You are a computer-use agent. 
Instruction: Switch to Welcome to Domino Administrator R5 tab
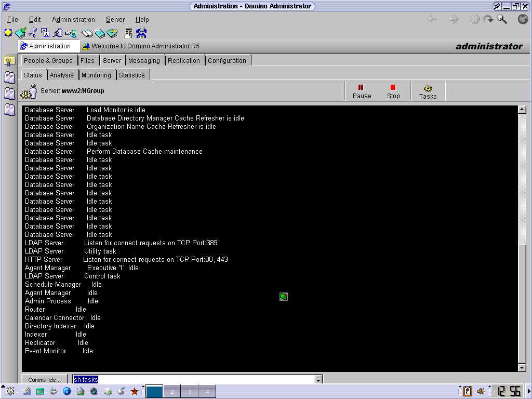pyautogui.click(x=141, y=46)
